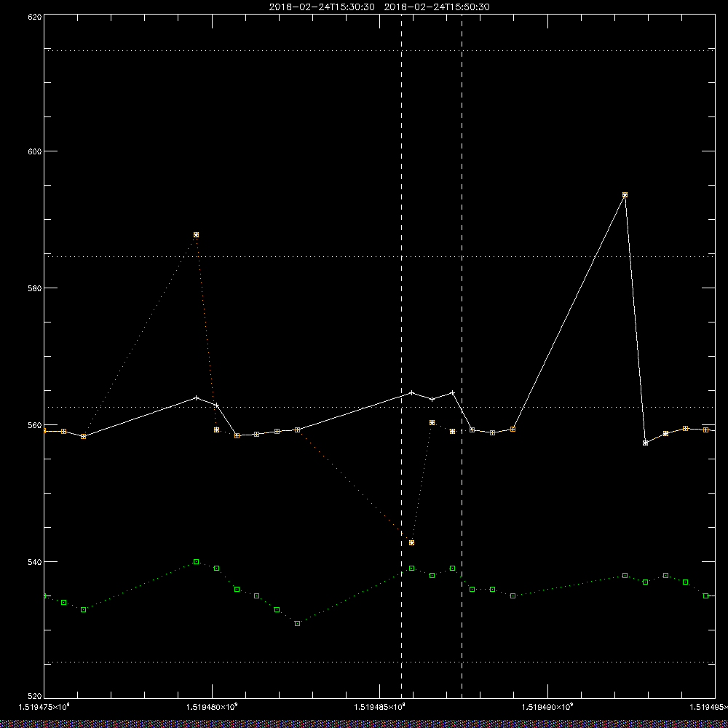Click the end timestamp 2018-02-24T15:50:30 in title
Viewport: 728px width, 728px height.
(437, 7)
